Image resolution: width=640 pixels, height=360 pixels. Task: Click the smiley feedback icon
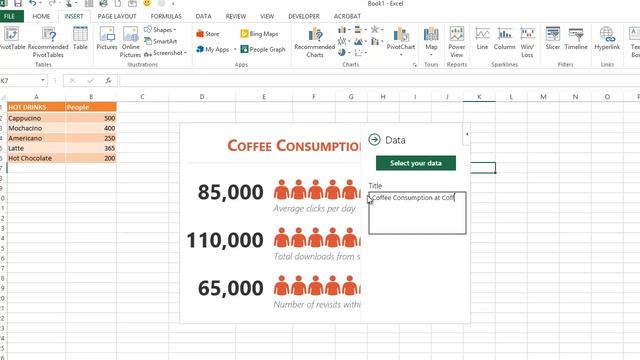point(147,4)
